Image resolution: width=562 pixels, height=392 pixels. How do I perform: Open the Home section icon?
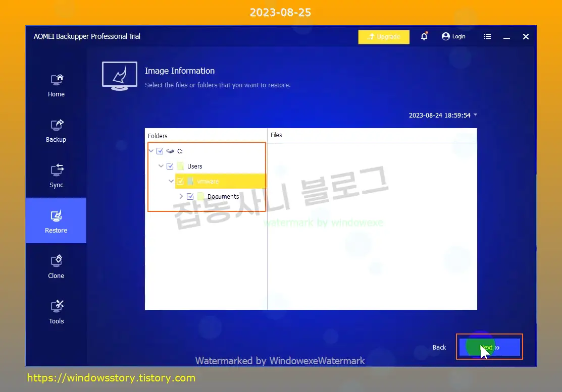tap(57, 80)
